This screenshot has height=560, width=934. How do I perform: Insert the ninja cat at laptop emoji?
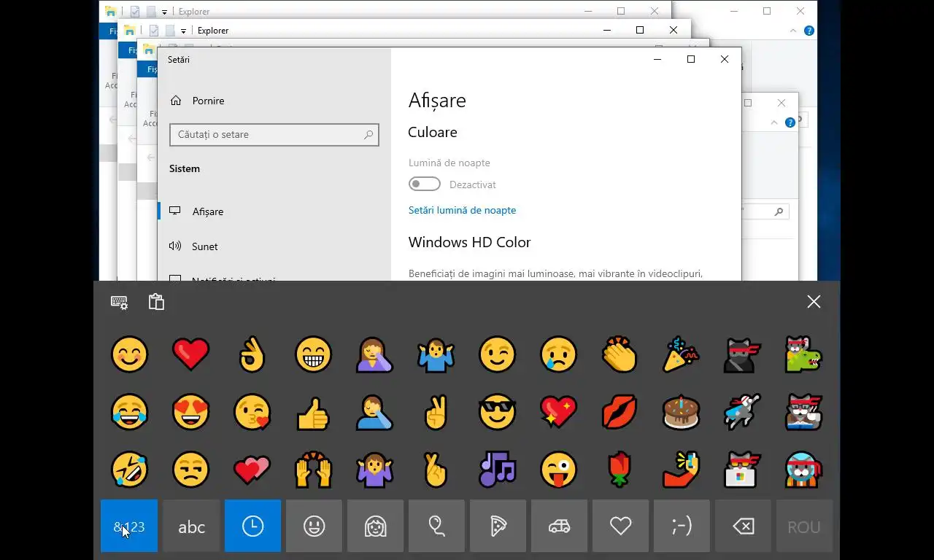(x=742, y=469)
